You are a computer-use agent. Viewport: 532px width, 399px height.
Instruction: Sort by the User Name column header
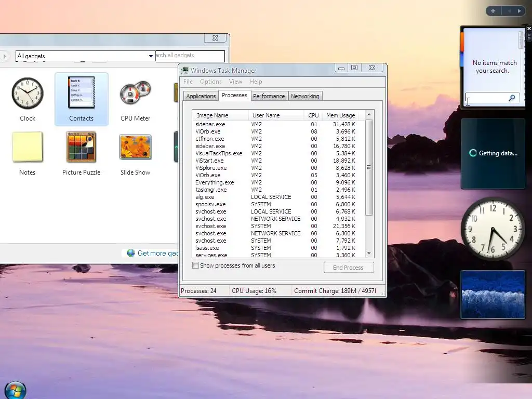276,115
